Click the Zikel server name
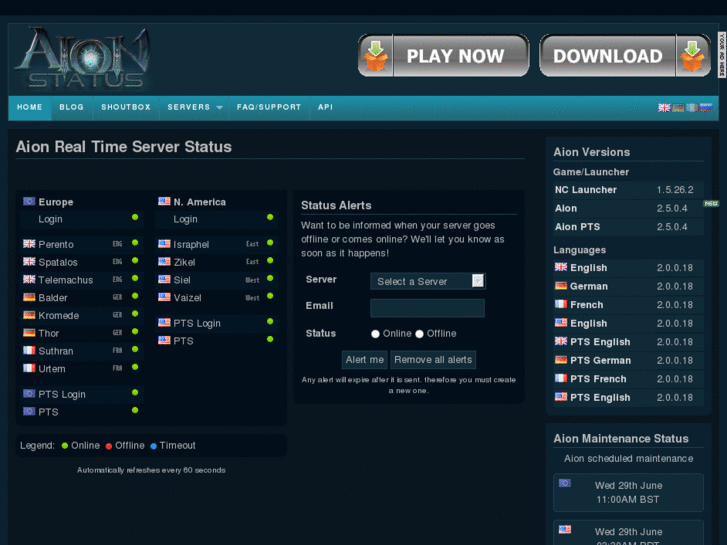 pos(184,263)
